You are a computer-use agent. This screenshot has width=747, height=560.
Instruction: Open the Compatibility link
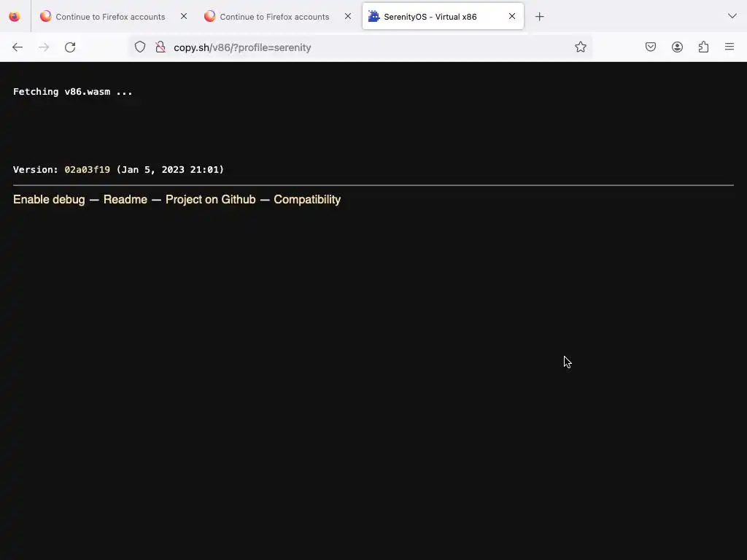[307, 200]
